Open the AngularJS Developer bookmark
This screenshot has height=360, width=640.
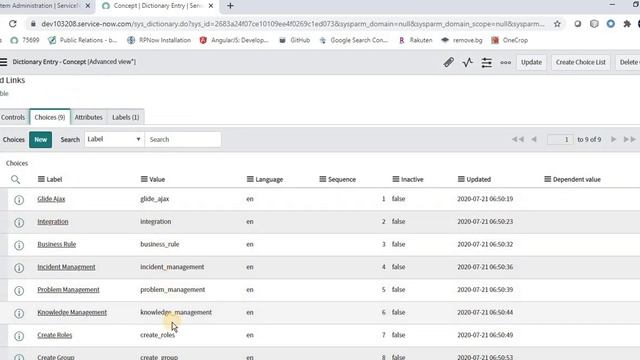pos(234,40)
